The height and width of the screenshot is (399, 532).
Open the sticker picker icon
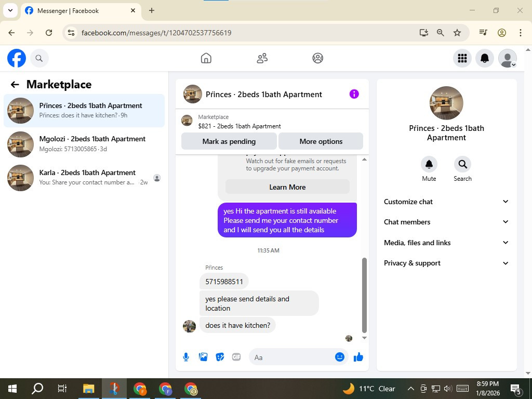(x=220, y=357)
